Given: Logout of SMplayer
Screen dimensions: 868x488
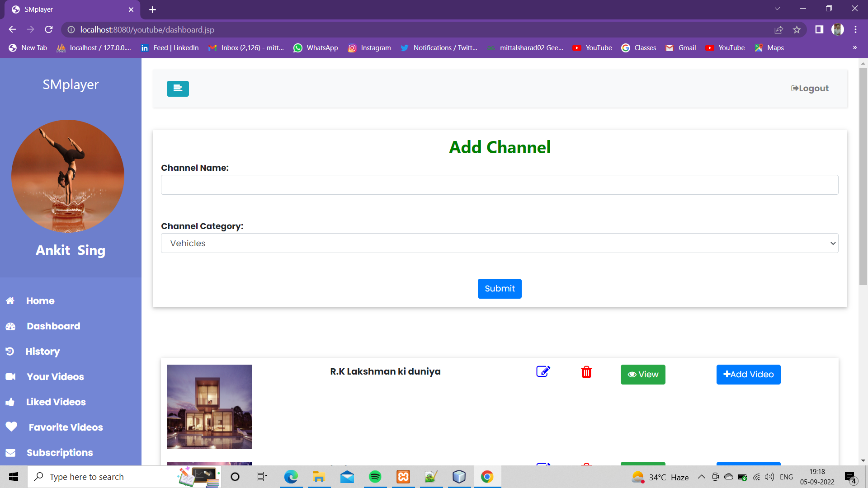Looking at the screenshot, I should (x=809, y=88).
